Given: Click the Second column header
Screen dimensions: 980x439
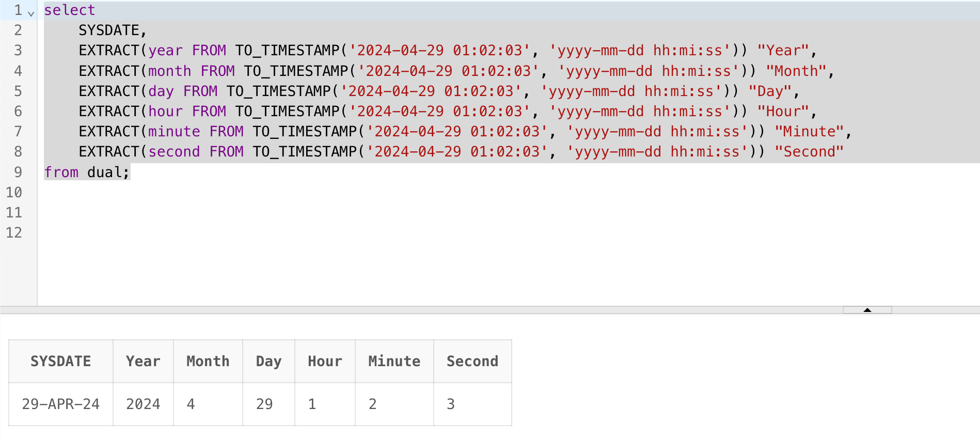Looking at the screenshot, I should tap(472, 361).
